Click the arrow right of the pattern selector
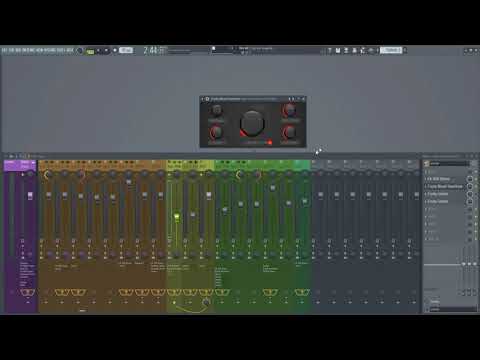The width and height of the screenshot is (480, 360). click(x=405, y=50)
